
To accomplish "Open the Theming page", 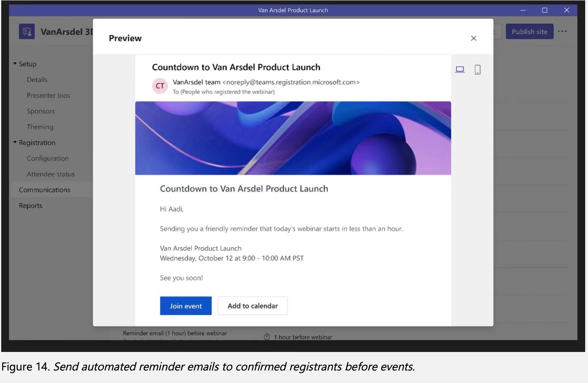I will coord(40,127).
